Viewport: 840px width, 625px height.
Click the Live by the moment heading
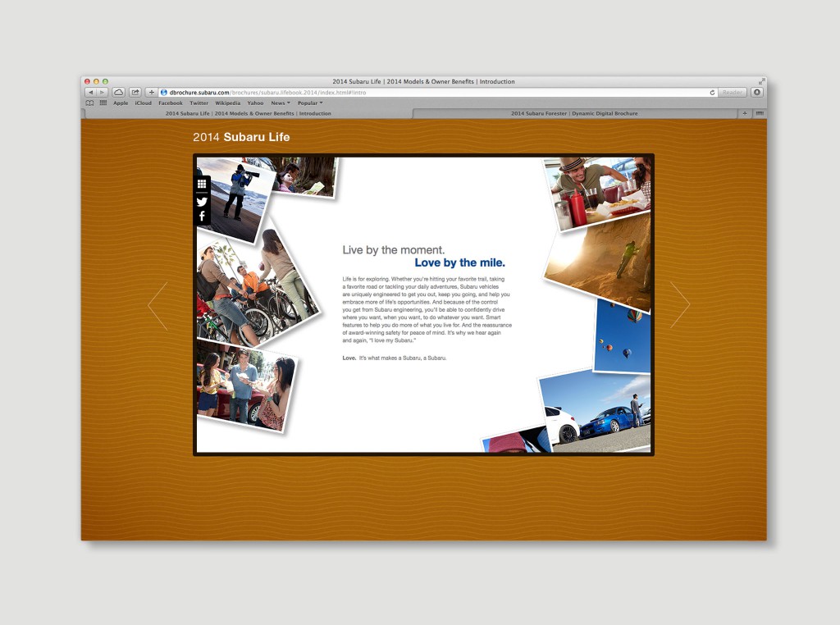tap(393, 250)
